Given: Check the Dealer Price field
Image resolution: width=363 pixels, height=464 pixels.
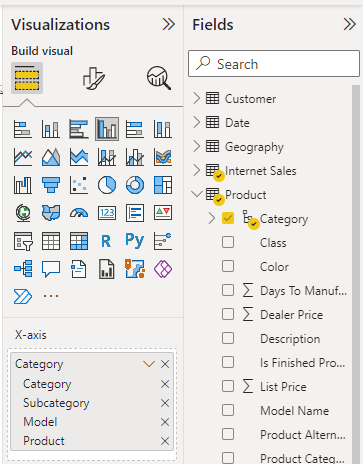Looking at the screenshot, I should pos(228,314).
